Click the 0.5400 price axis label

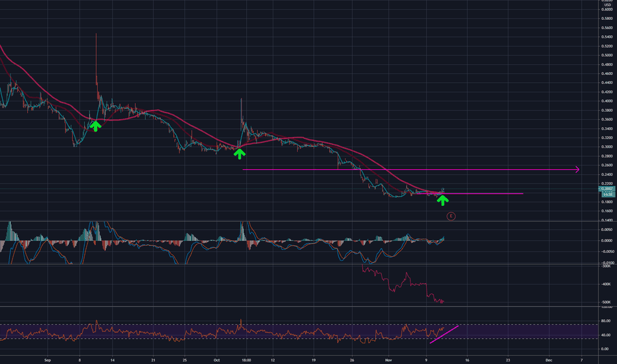(x=607, y=36)
